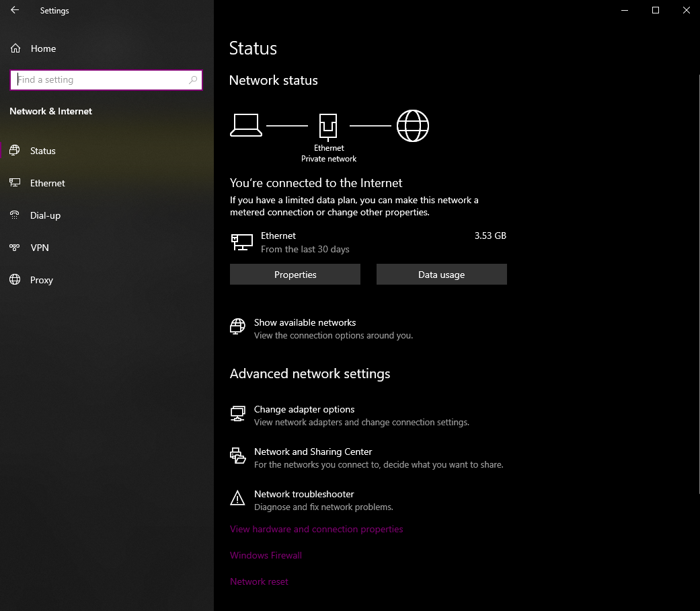
Task: Click Network and Sharing Center text
Action: (x=313, y=452)
